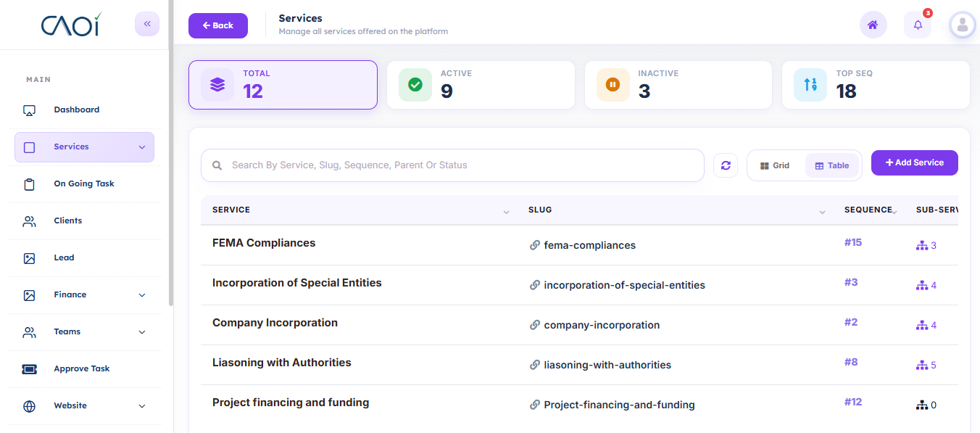This screenshot has width=980, height=433.
Task: Expand the Website sidebar menu chevron
Action: [142, 406]
